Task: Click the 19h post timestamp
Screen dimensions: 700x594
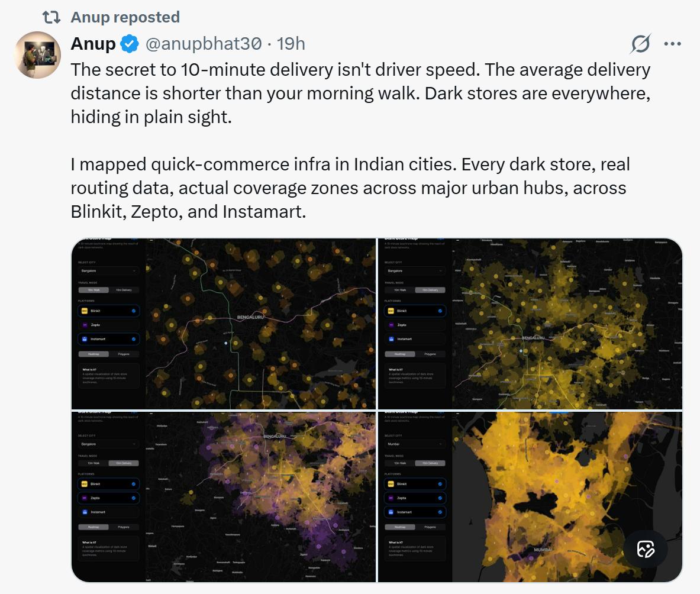Action: 291,43
